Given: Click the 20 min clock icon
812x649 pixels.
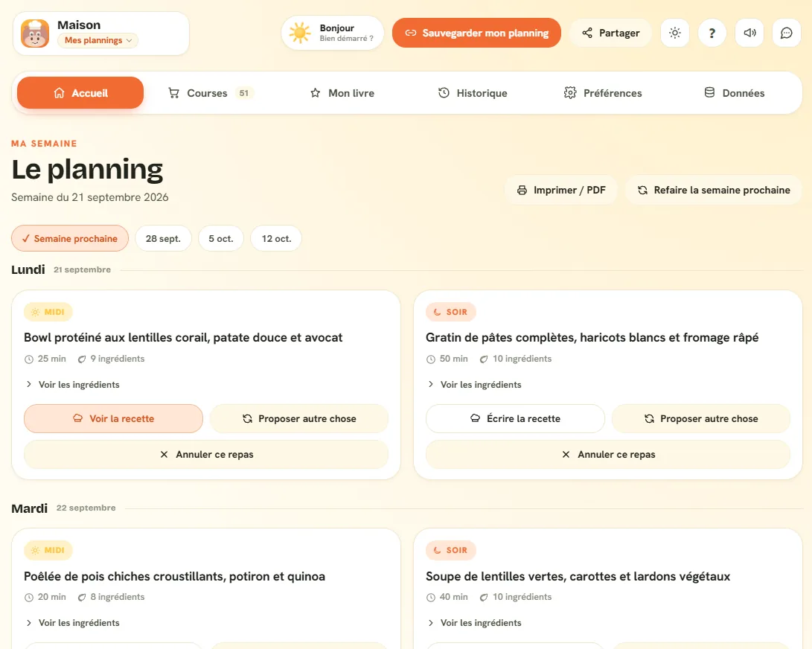Looking at the screenshot, I should click(x=29, y=597).
